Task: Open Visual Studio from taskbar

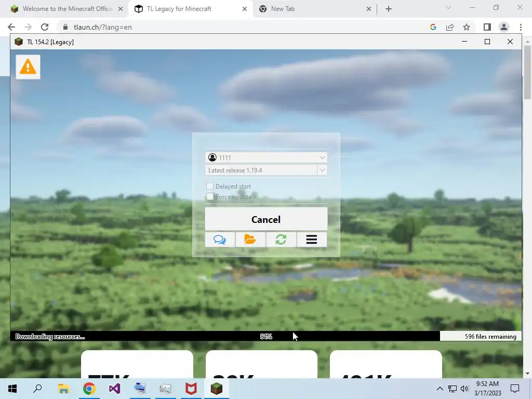Action: click(x=114, y=389)
